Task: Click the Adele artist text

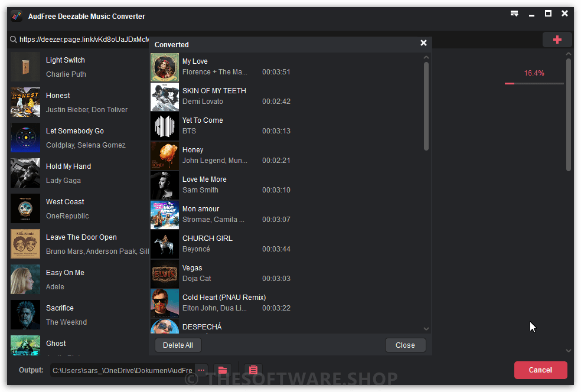Action: coord(55,287)
